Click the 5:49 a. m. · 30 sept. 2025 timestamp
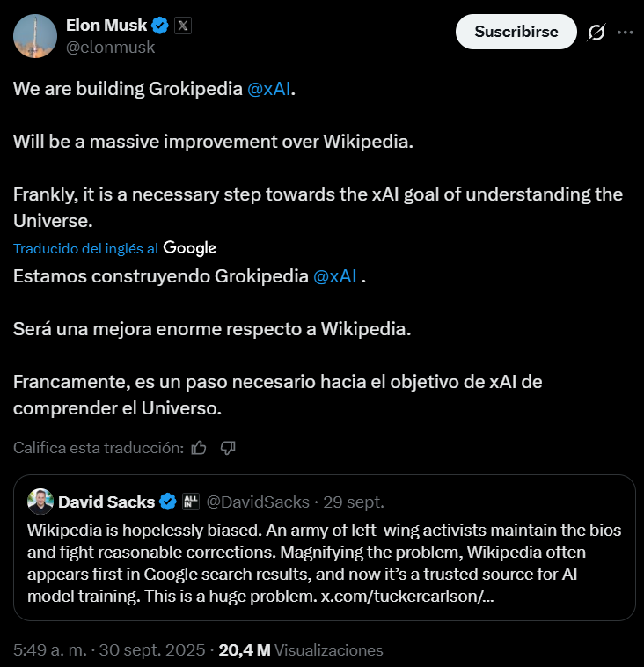644x667 pixels. tap(111, 650)
